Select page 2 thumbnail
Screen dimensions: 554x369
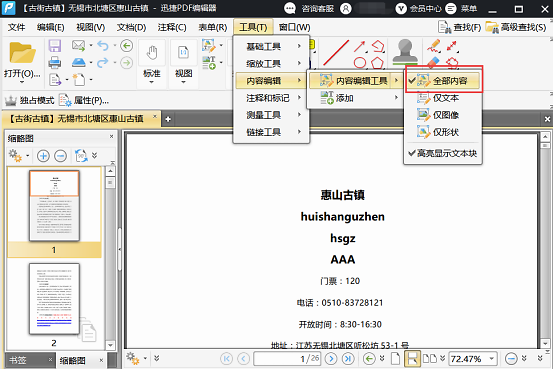[x=54, y=299]
